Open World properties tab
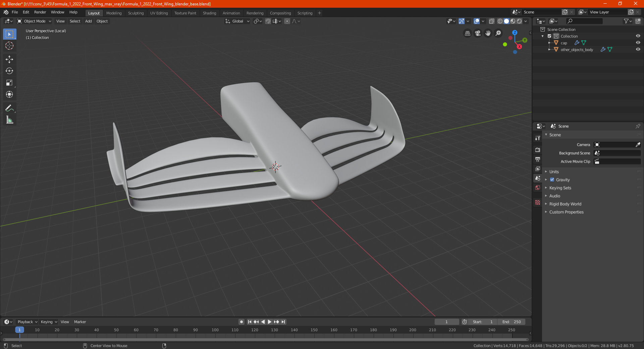This screenshot has width=644, height=349. pos(538,188)
